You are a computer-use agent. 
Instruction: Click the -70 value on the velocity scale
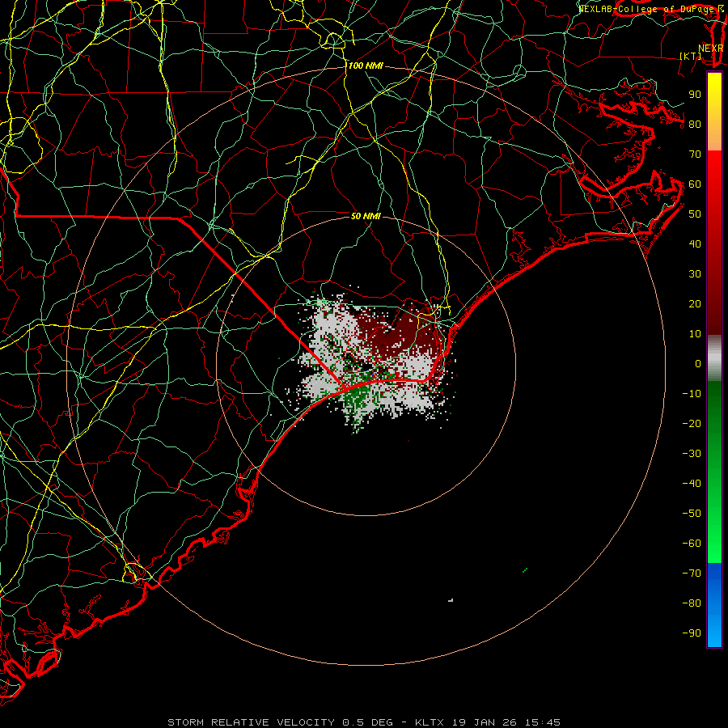click(692, 574)
